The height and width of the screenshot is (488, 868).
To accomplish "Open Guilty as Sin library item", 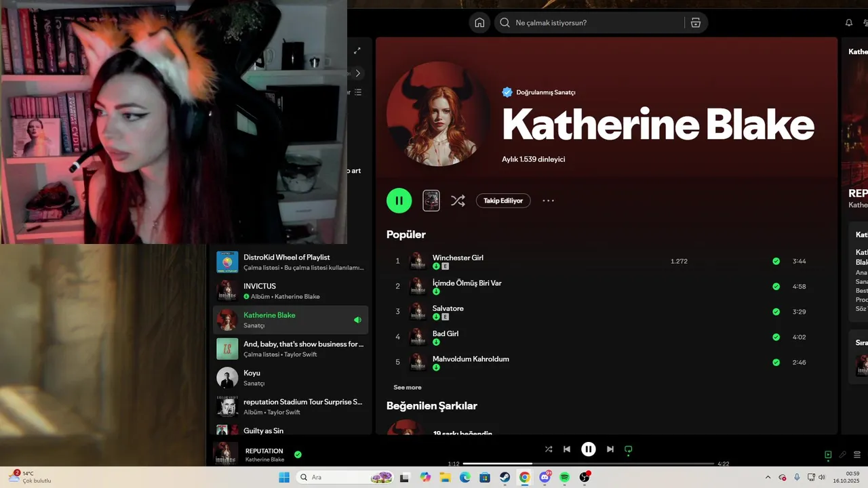I will click(x=290, y=430).
